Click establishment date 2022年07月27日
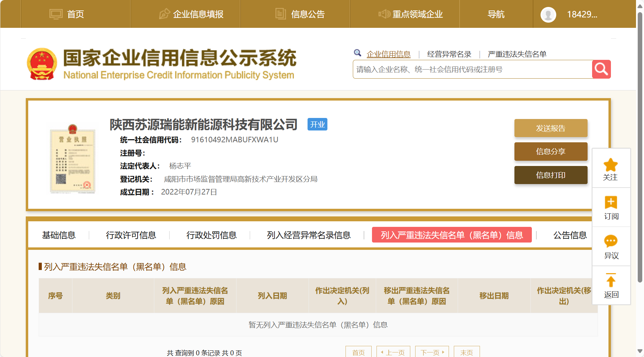The image size is (644, 357). point(189,192)
